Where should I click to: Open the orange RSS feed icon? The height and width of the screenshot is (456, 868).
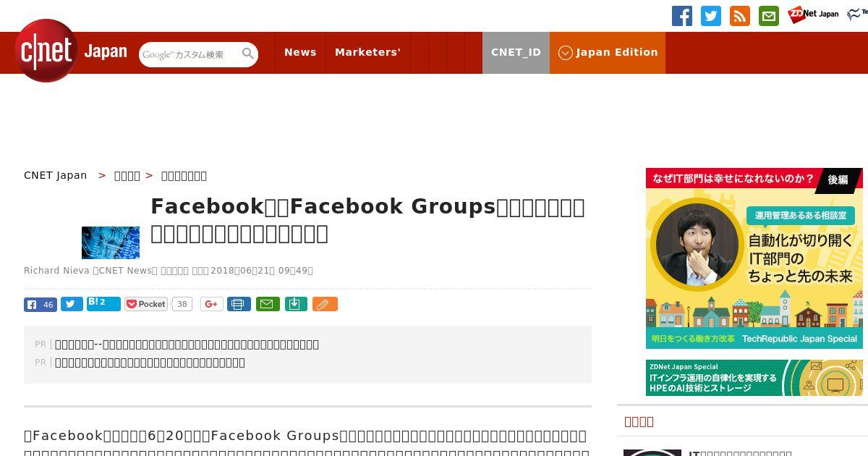740,16
